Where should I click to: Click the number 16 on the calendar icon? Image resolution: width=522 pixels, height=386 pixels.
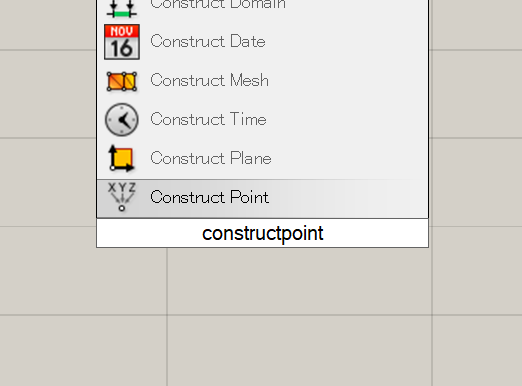(x=122, y=49)
